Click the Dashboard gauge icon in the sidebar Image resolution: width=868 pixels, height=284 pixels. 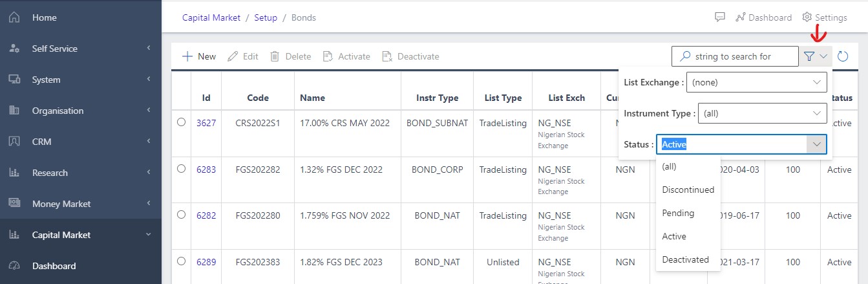point(14,266)
